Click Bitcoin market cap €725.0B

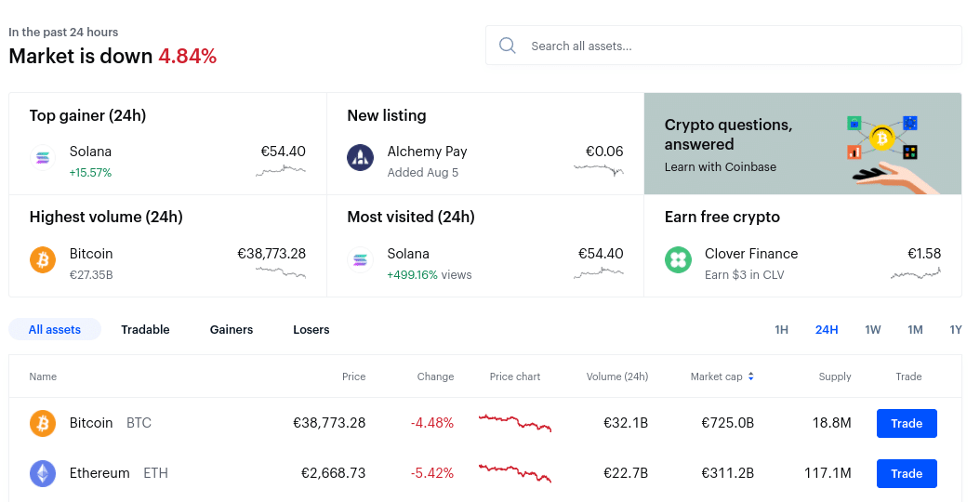coord(727,423)
